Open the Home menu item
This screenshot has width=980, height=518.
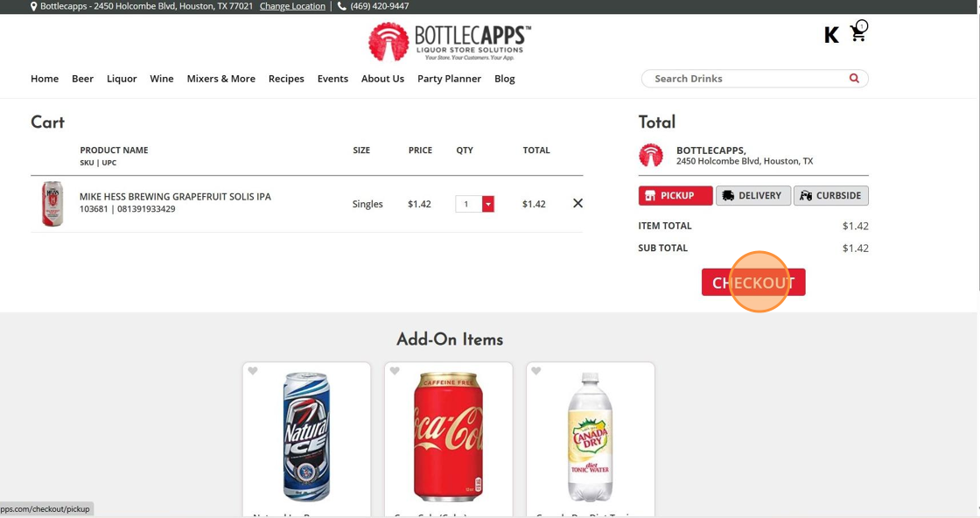point(45,79)
